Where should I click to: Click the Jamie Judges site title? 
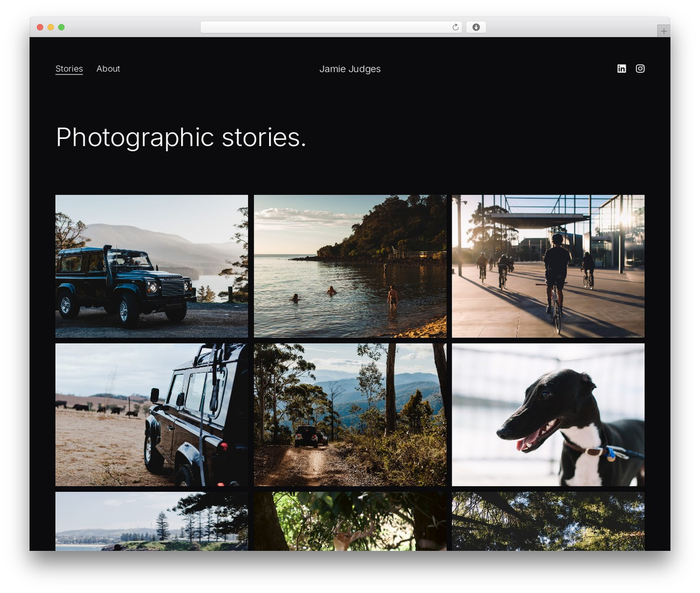point(350,69)
